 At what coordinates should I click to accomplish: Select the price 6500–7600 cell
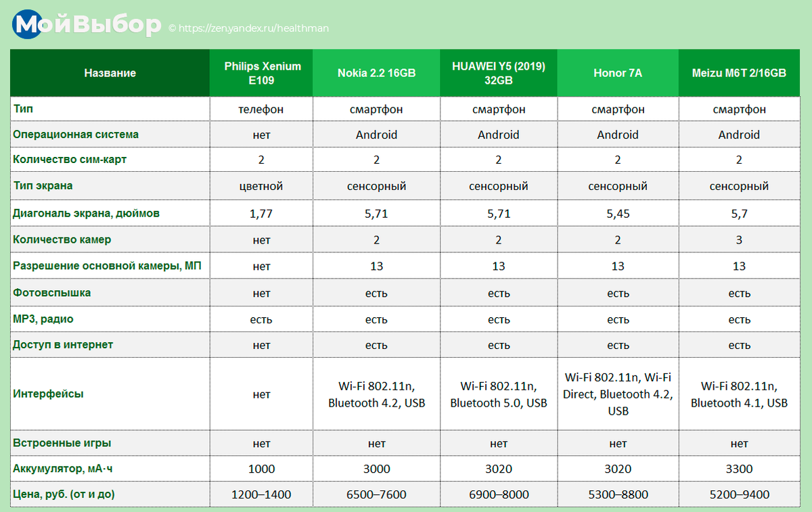point(376,495)
